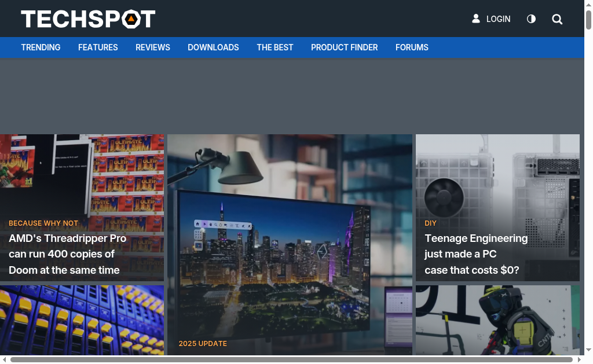Read AMD's Threadripper Pro Doom article
Screen dimensions: 593x364
[x=67, y=254]
